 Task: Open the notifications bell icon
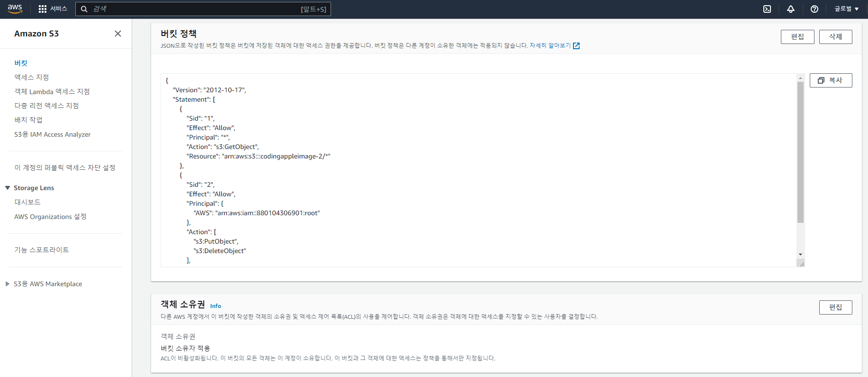pyautogui.click(x=791, y=9)
